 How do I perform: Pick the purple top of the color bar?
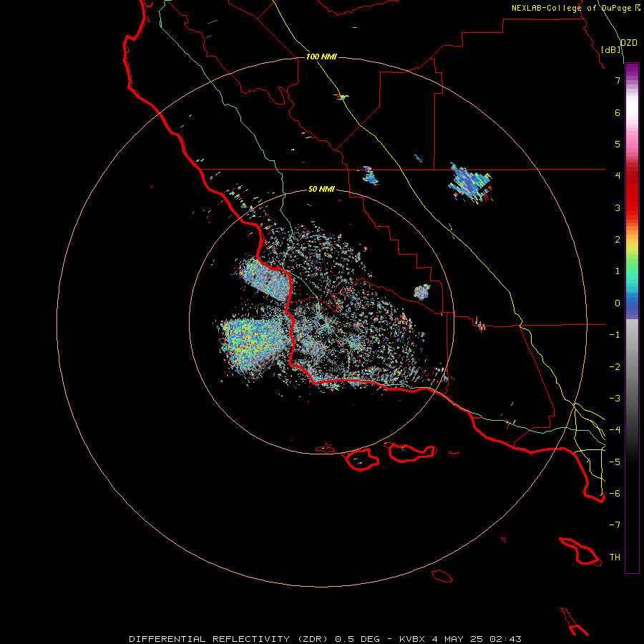pos(632,70)
